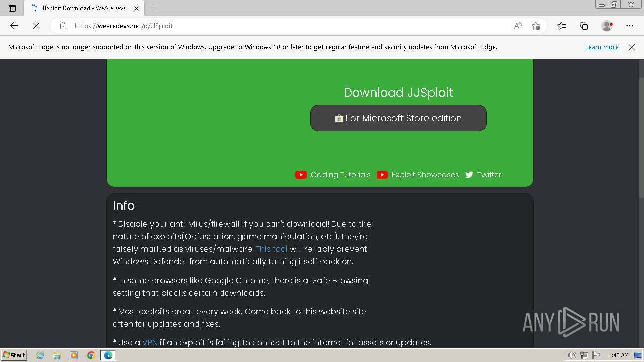Click the store bag icon on the button

[x=339, y=118]
